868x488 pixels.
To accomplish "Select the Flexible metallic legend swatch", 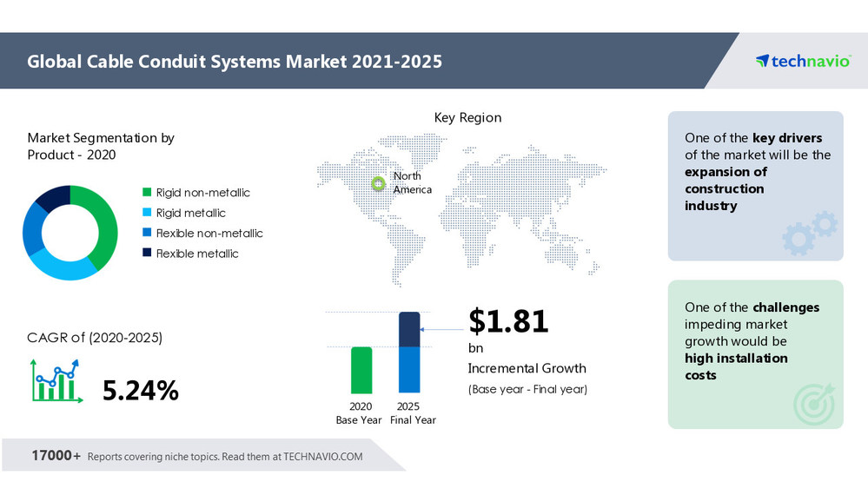I will pyautogui.click(x=147, y=254).
